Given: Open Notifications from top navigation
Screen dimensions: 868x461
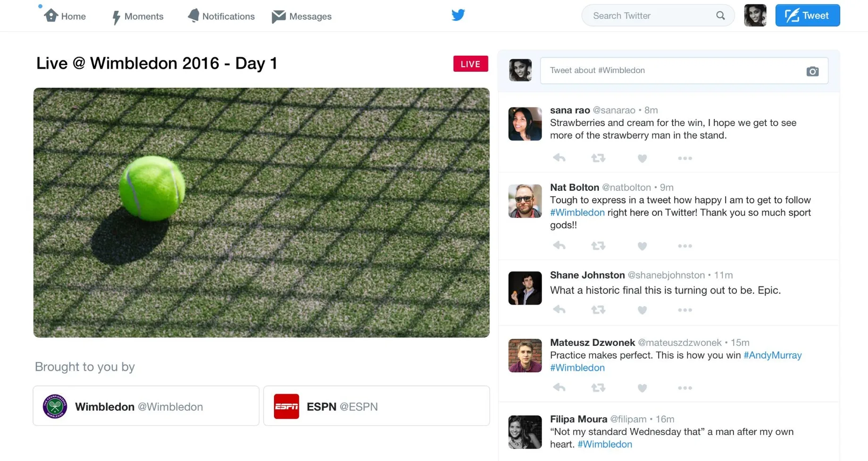Looking at the screenshot, I should click(221, 16).
